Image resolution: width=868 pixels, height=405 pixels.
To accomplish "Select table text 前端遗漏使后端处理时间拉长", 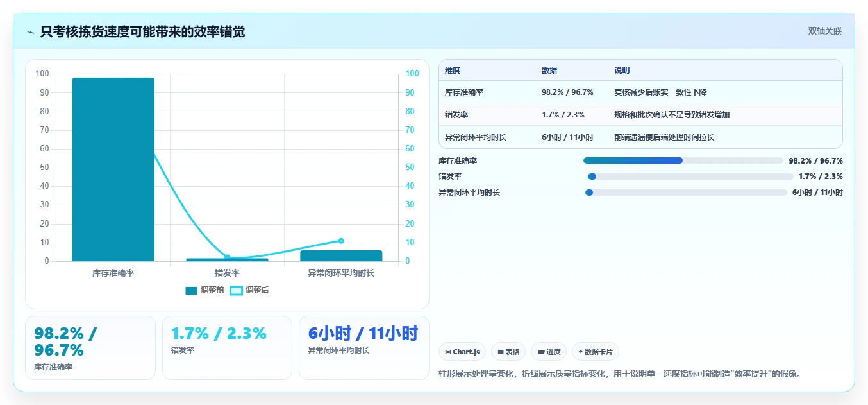I will pos(664,137).
